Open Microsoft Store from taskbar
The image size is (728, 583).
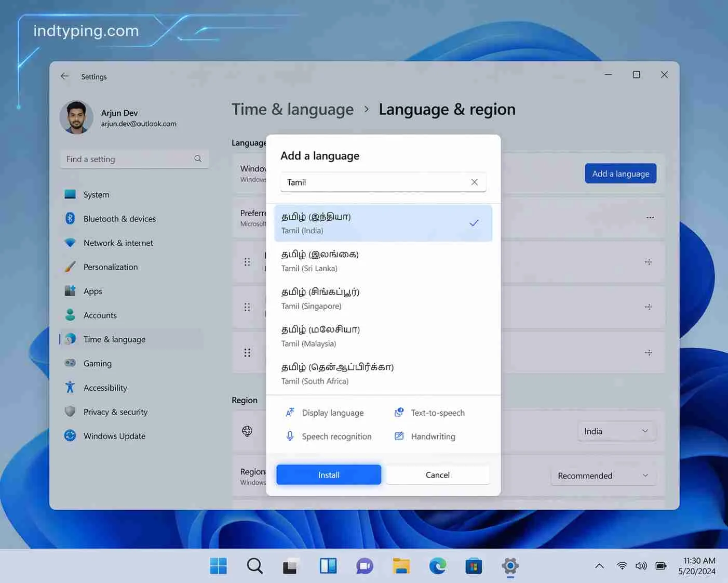[474, 566]
